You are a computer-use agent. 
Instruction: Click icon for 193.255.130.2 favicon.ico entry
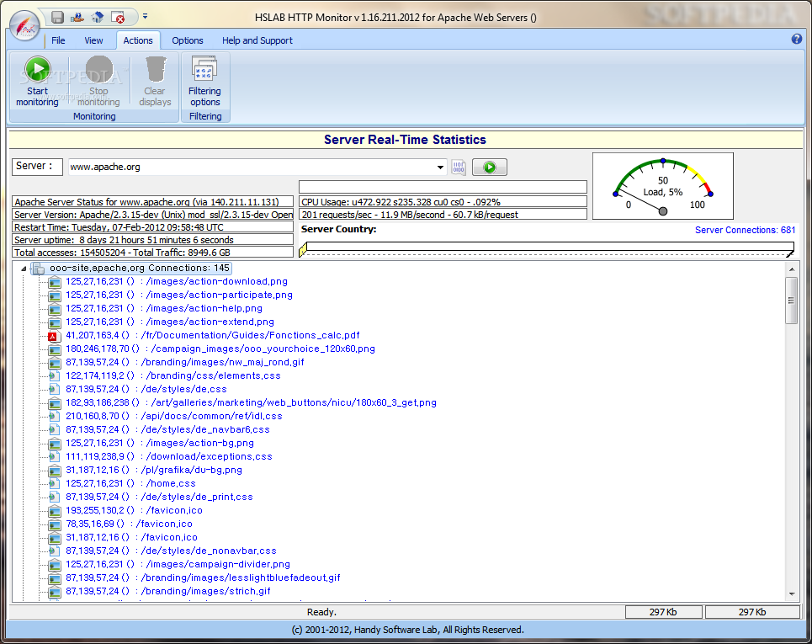click(55, 511)
